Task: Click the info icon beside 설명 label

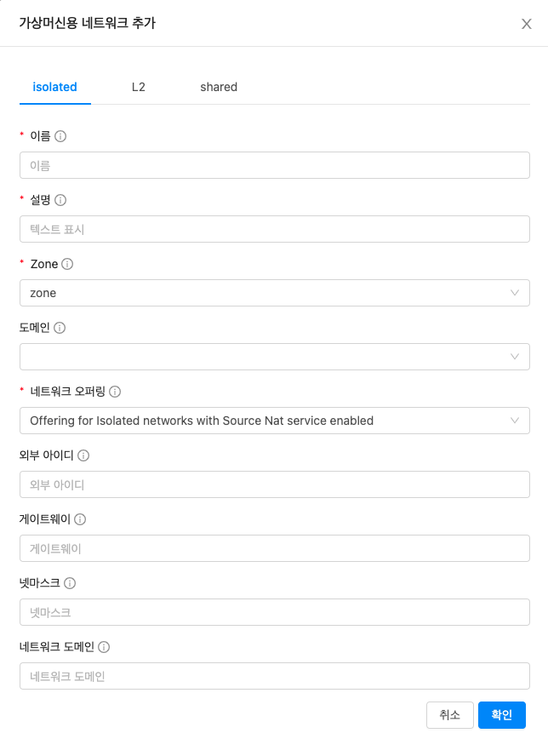Action: 60,200
